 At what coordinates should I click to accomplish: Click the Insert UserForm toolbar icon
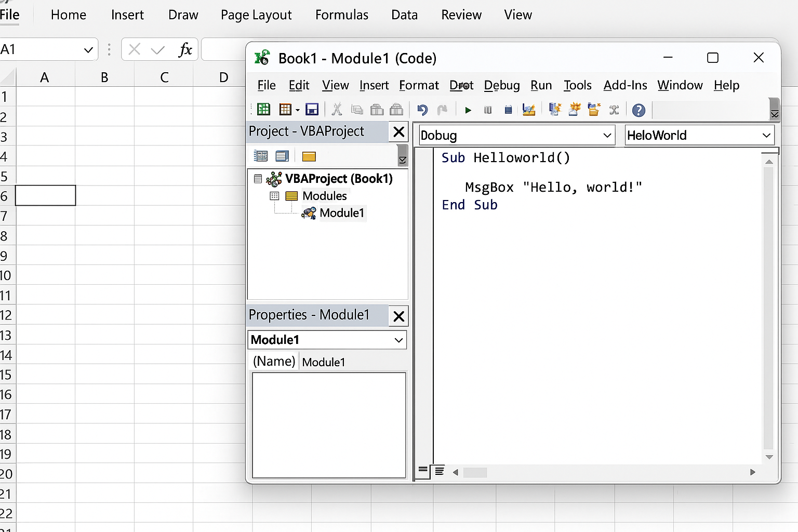[x=285, y=109]
